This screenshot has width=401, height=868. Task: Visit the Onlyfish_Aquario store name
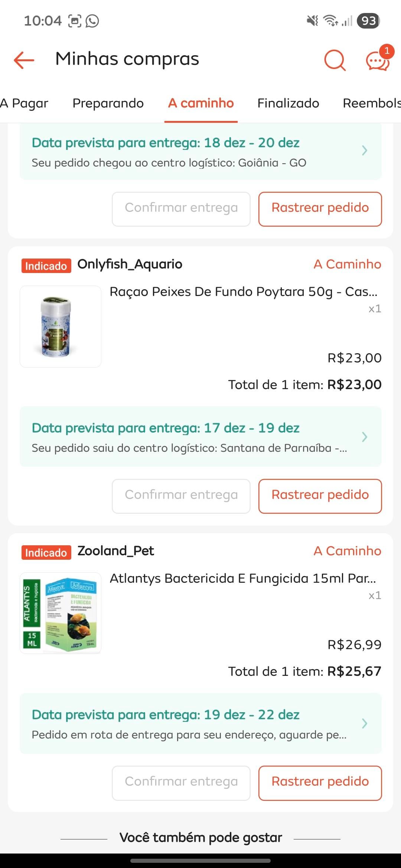click(x=130, y=264)
